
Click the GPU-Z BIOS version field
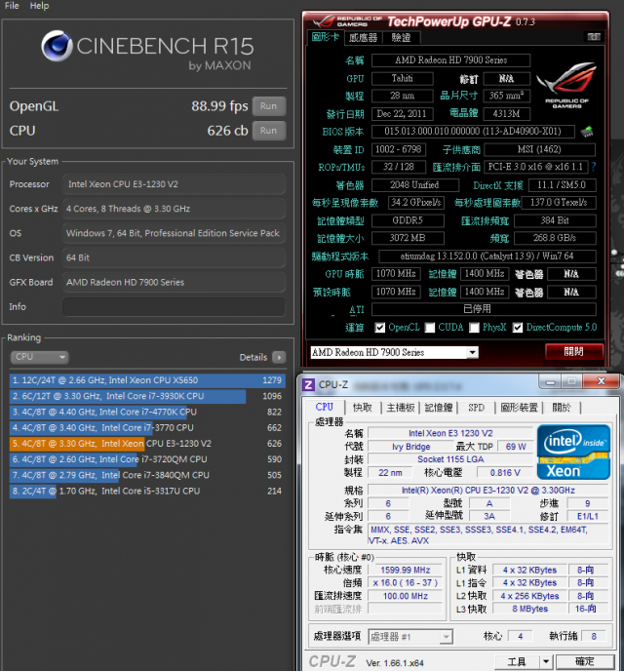point(473,131)
